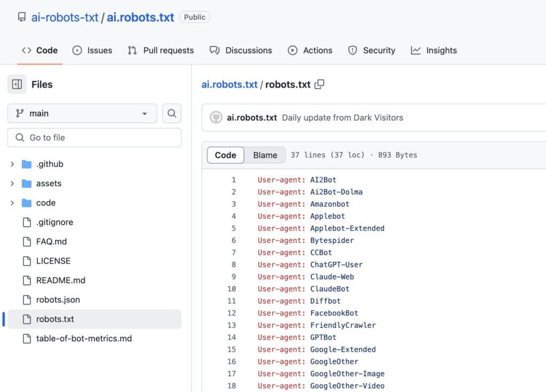546x392 pixels.
Task: Expand the code folder chevron
Action: (x=12, y=203)
